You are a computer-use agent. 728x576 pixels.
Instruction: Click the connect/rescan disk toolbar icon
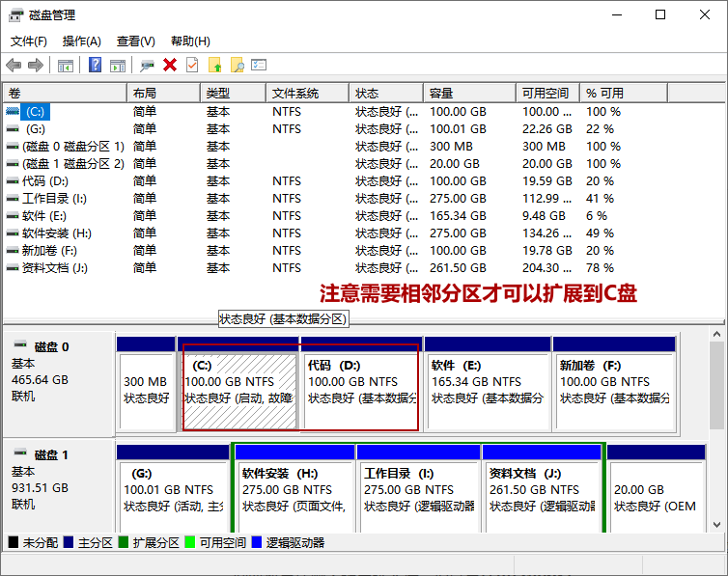click(147, 66)
